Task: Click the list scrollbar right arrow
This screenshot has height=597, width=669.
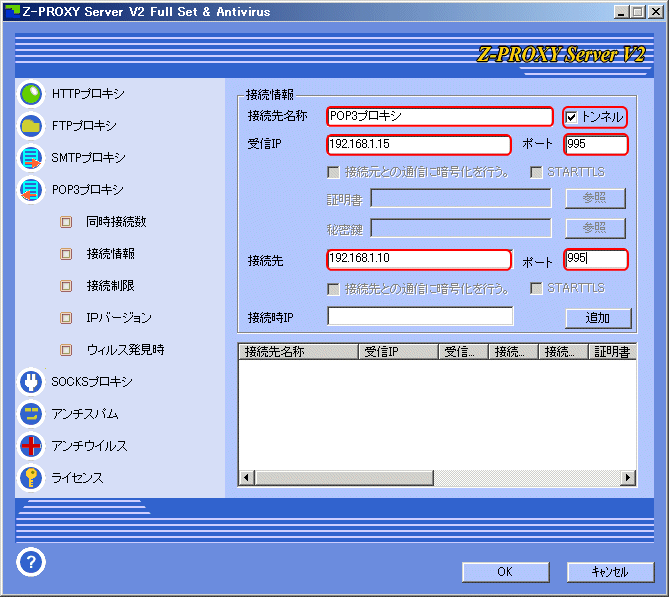Action: click(628, 478)
